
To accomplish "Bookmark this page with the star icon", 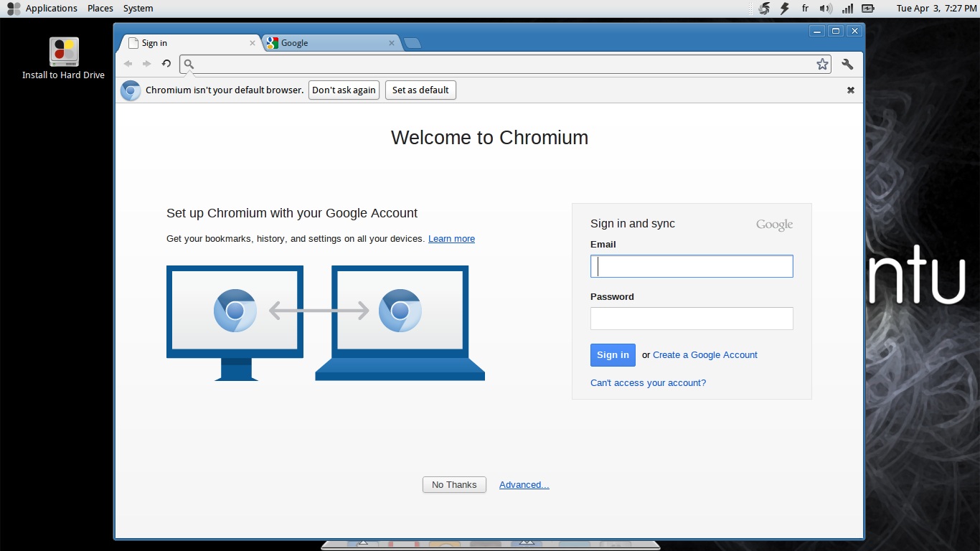I will (822, 64).
